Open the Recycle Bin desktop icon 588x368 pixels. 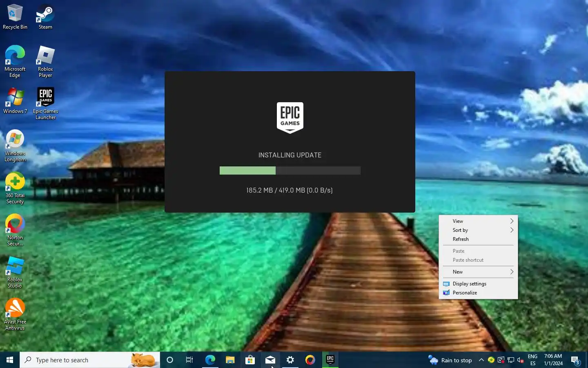(15, 17)
